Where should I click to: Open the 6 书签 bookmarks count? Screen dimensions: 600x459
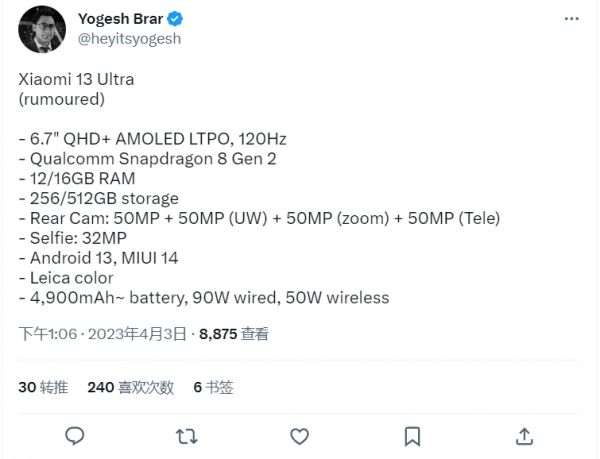[213, 387]
